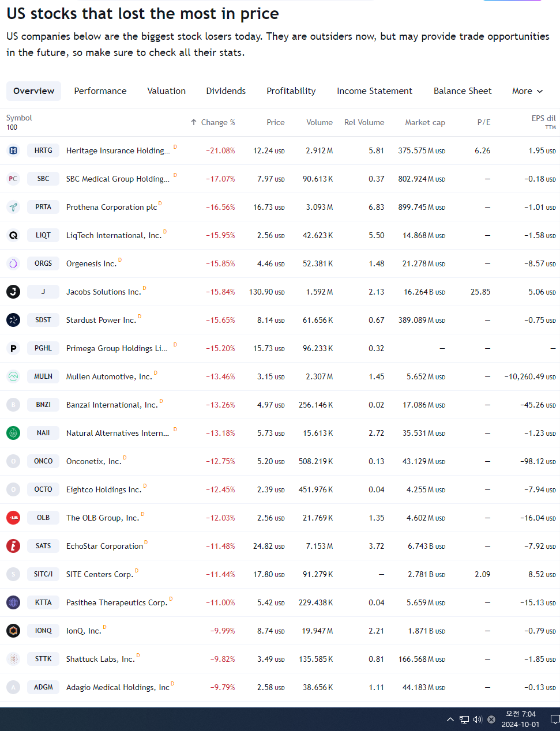Image resolution: width=560 pixels, height=731 pixels.
Task: Open Jacobs Solutions Inc. link
Action: (x=104, y=292)
